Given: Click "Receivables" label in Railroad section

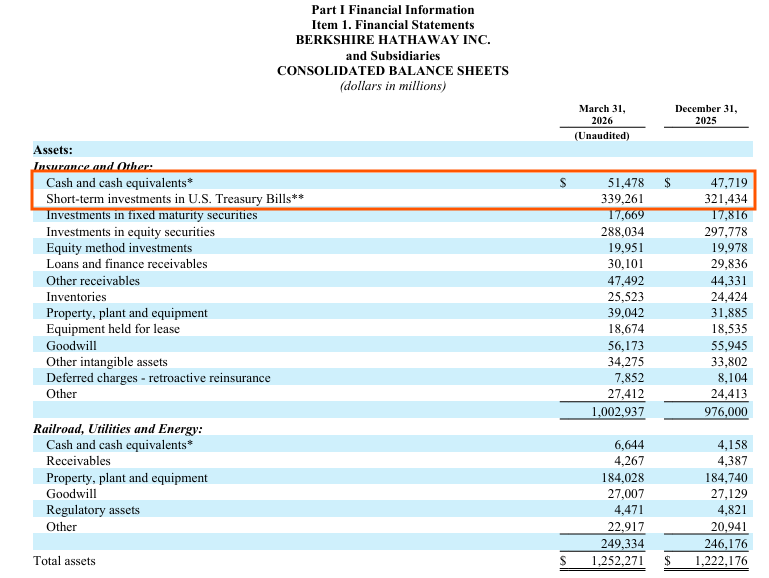Looking at the screenshot, I should coord(78,461).
